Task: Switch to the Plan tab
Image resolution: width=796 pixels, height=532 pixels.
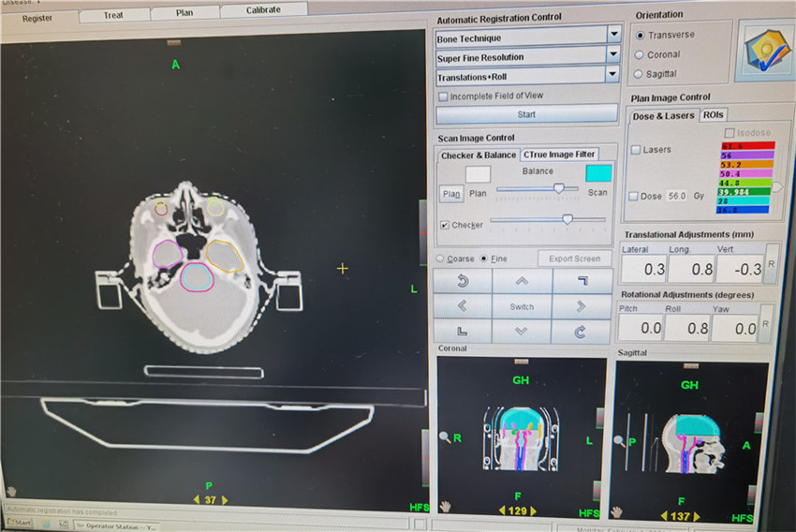Action: click(184, 12)
